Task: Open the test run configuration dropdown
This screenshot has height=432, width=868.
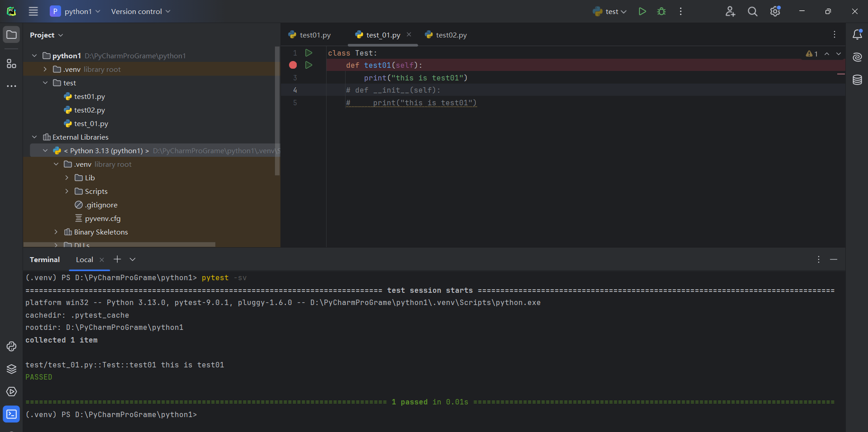Action: [x=610, y=11]
